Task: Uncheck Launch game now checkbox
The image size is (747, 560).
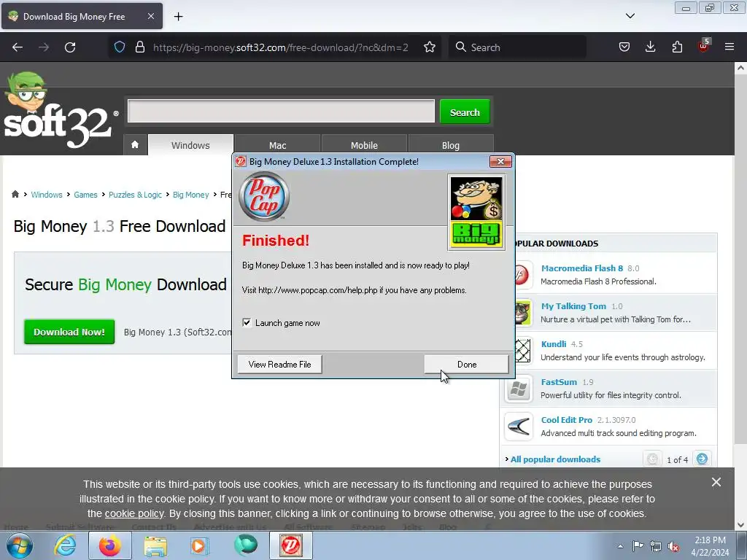Action: (x=247, y=322)
